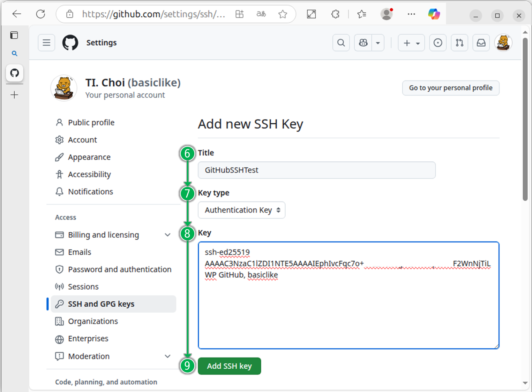Open the Notifications inbox icon
The height and width of the screenshot is (392, 532).
point(481,43)
